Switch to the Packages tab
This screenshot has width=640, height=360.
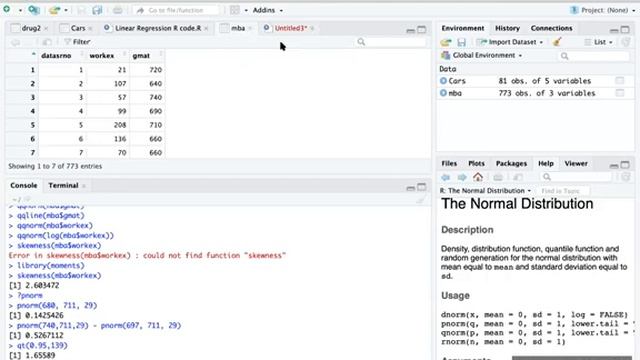tap(511, 163)
